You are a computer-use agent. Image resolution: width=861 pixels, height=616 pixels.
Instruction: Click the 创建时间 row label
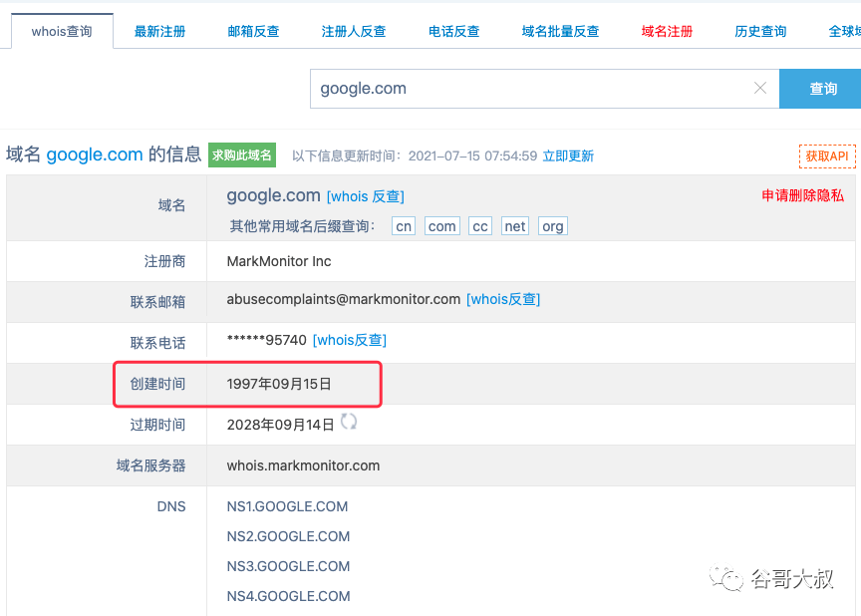pos(157,384)
